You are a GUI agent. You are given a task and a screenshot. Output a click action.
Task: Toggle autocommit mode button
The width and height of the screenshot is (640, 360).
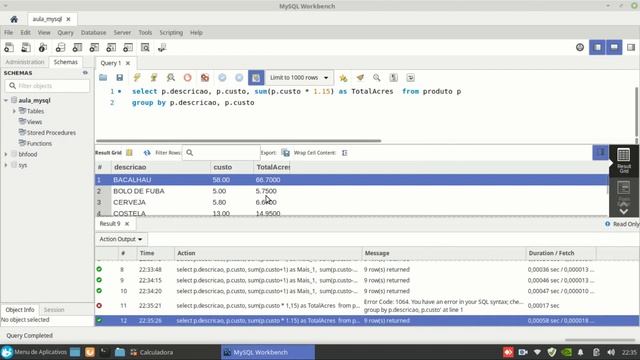click(256, 78)
